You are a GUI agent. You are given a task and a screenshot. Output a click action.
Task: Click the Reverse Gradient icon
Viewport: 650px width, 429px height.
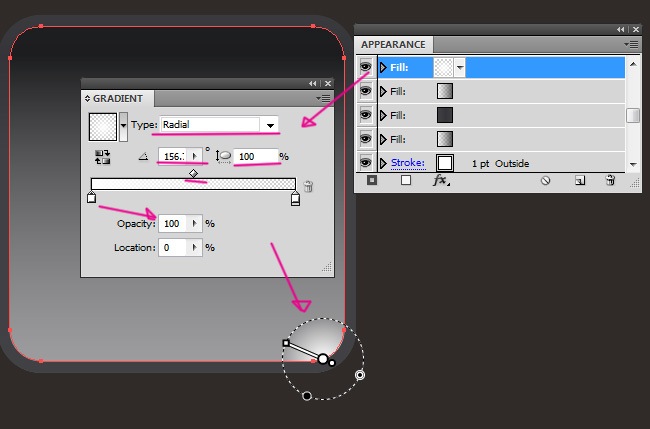(101, 157)
